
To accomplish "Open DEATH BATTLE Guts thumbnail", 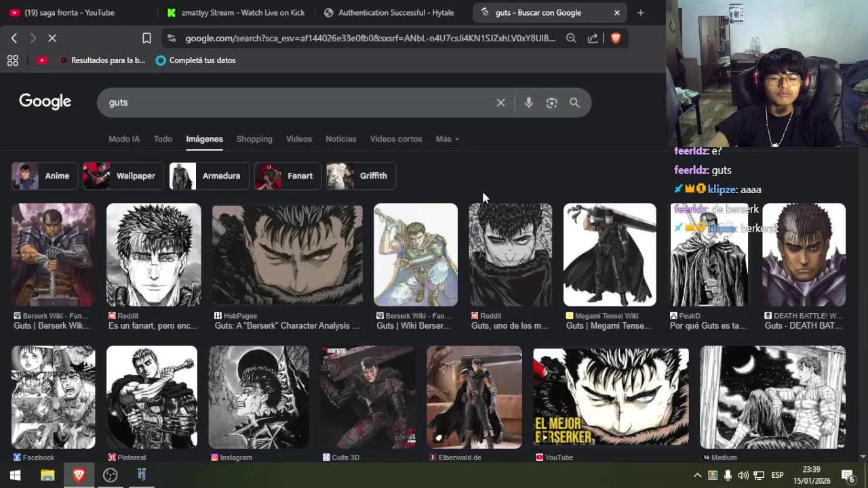I will point(804,255).
